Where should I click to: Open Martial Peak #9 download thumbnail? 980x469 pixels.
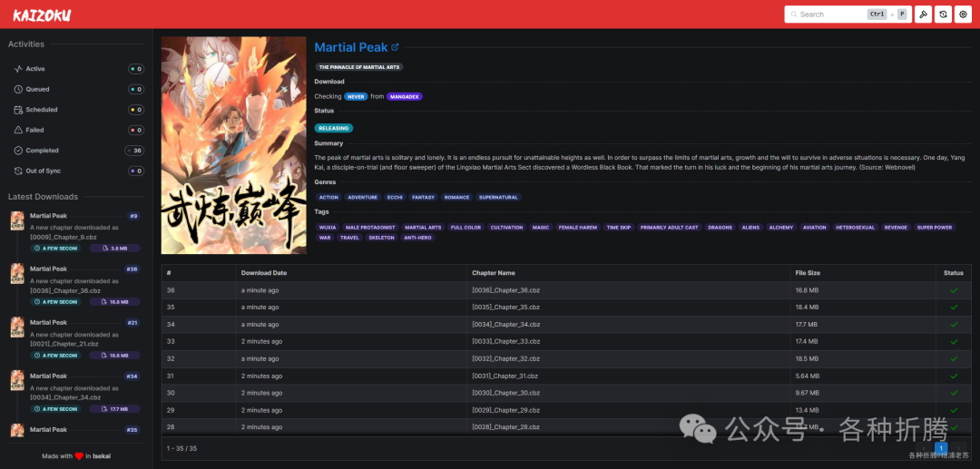pyautogui.click(x=17, y=220)
